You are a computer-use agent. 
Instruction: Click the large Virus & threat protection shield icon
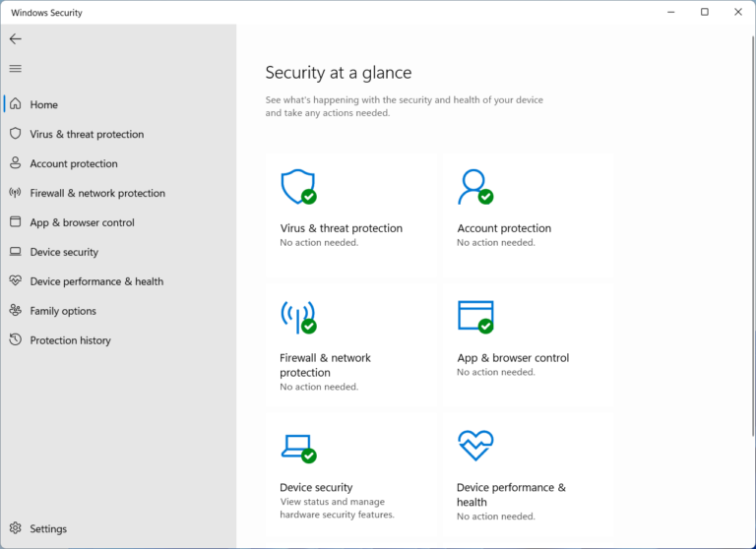click(298, 187)
